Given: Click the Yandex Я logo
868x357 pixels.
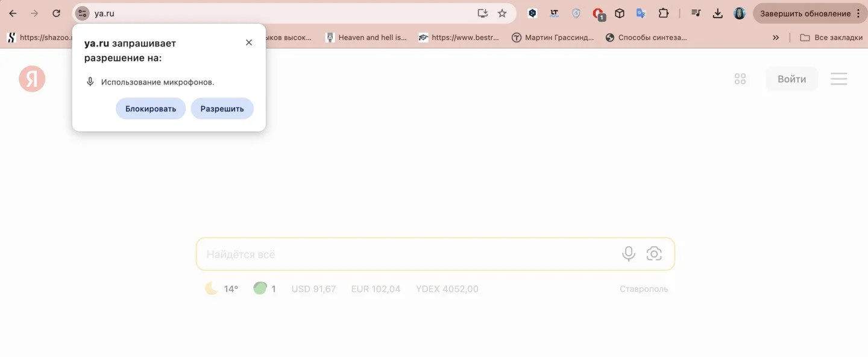Looking at the screenshot, I should (x=32, y=78).
